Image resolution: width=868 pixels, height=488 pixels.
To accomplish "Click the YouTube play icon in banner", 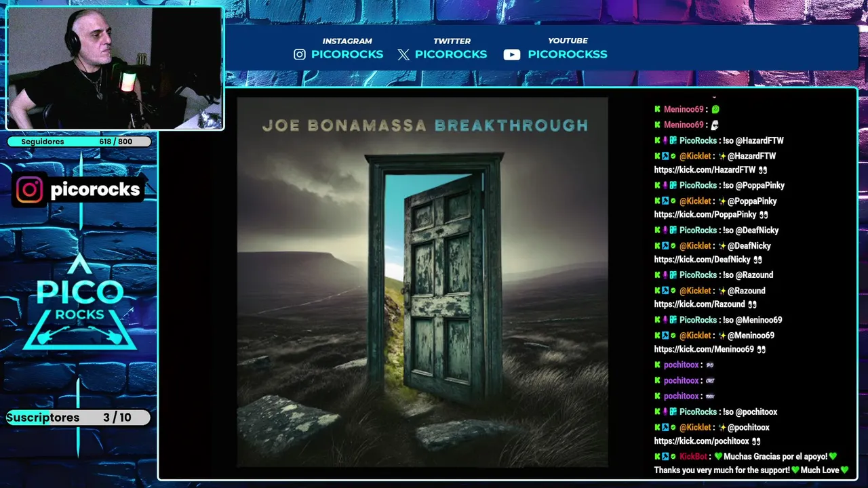I will click(x=512, y=55).
